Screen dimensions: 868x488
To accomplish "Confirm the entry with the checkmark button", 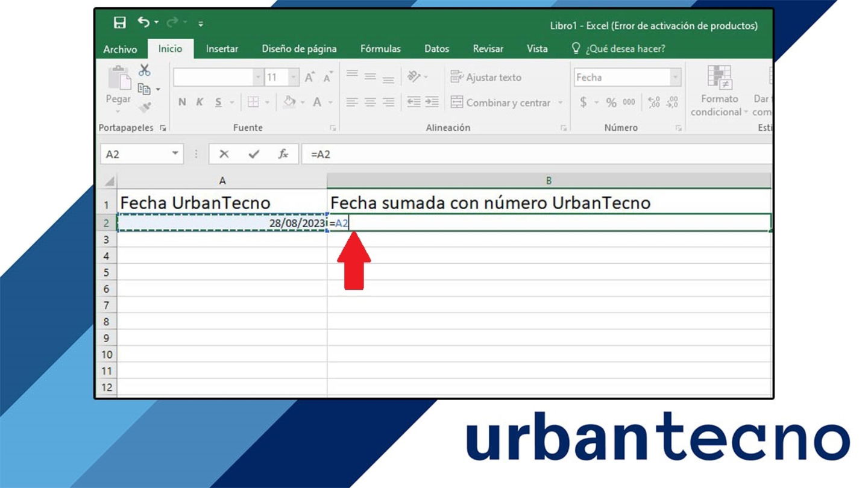I will (254, 154).
